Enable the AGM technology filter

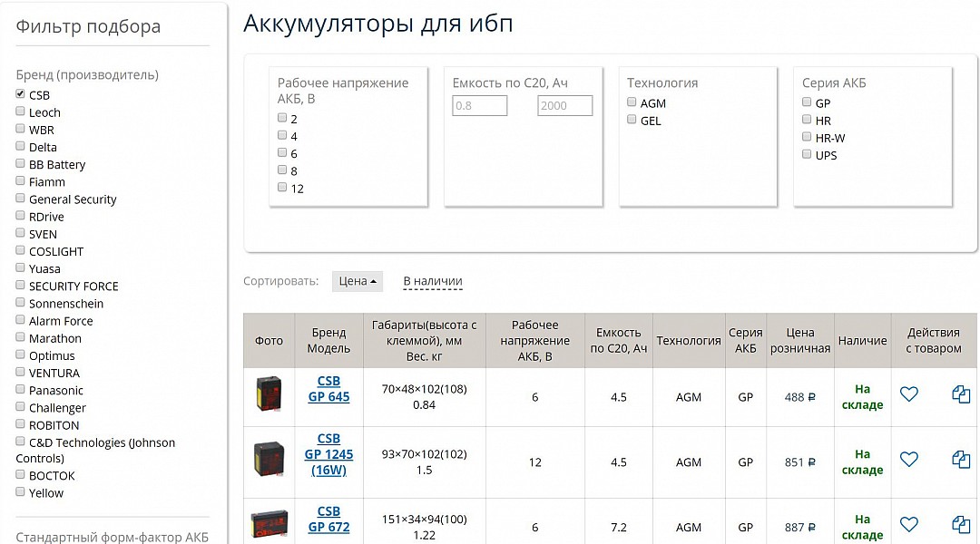631,102
